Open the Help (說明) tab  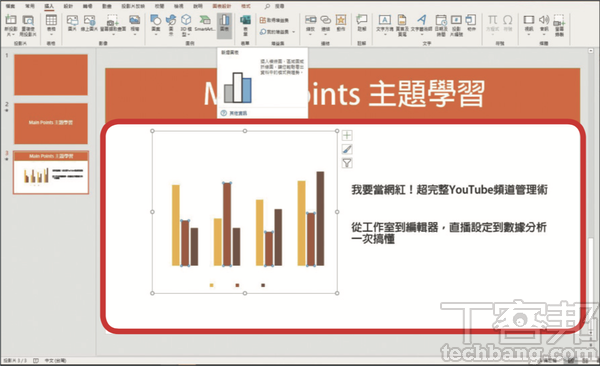tap(198, 6)
